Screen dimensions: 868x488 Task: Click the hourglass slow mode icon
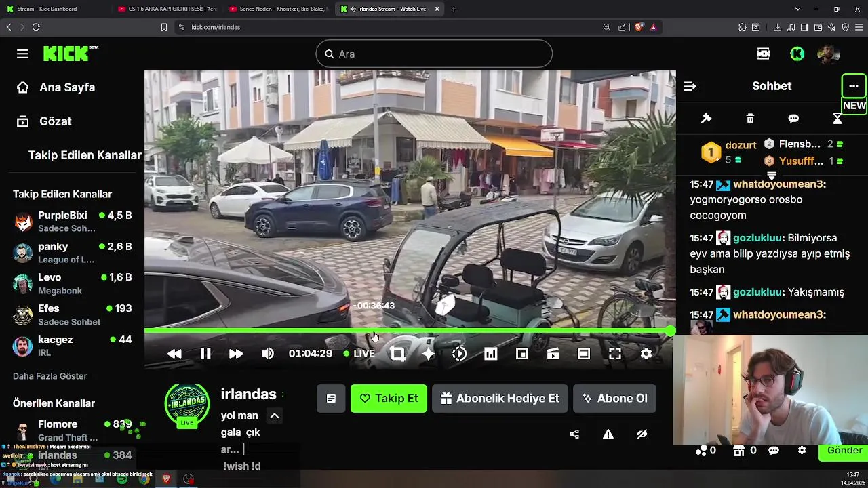click(837, 119)
